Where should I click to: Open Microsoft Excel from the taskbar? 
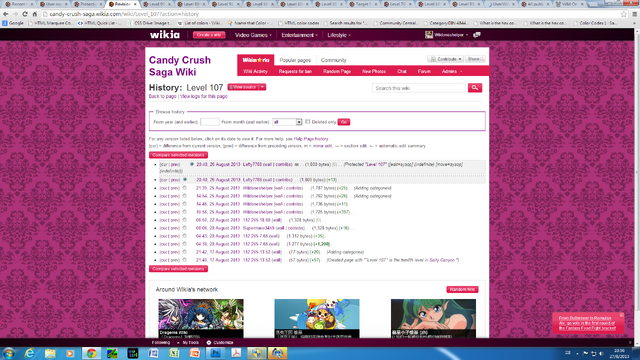(174, 353)
